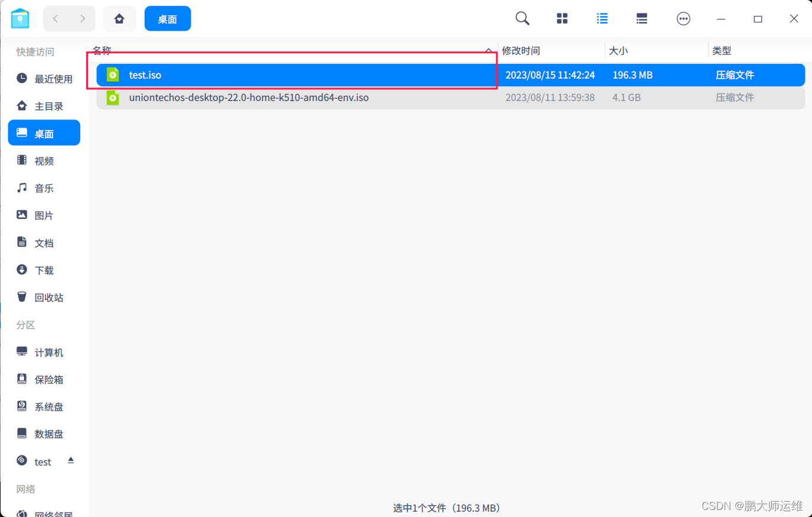Close the file manager window
Screen dimensions: 812x517
[x=794, y=19]
